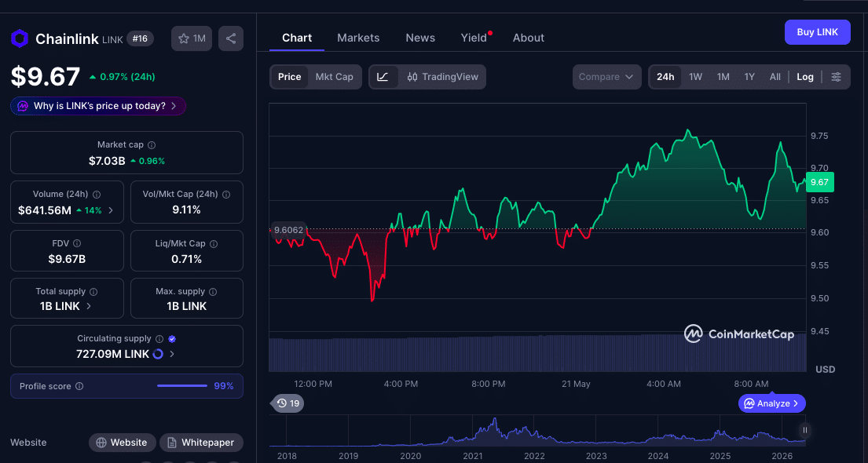Click the #16 rank badge

click(x=140, y=38)
